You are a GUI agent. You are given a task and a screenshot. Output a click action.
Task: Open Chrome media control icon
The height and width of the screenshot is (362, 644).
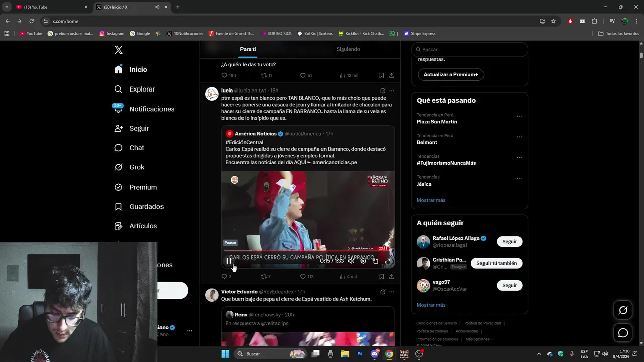pos(612,21)
